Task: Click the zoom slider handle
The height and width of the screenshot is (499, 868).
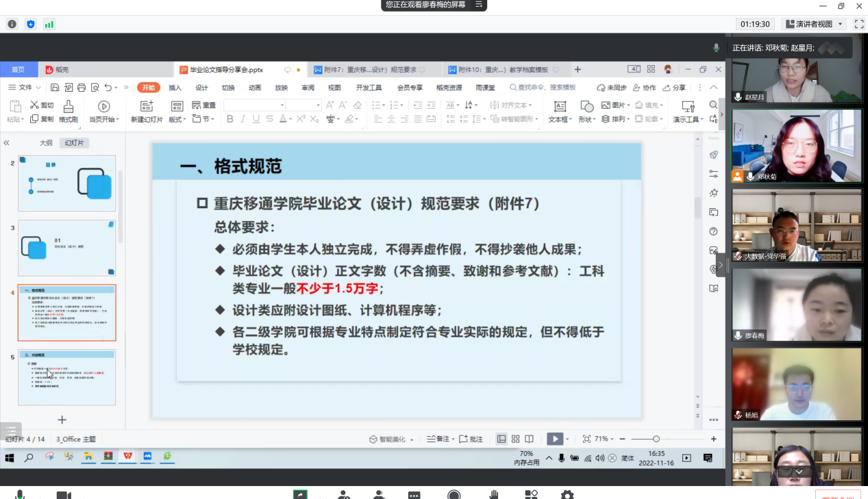Action: coord(656,439)
